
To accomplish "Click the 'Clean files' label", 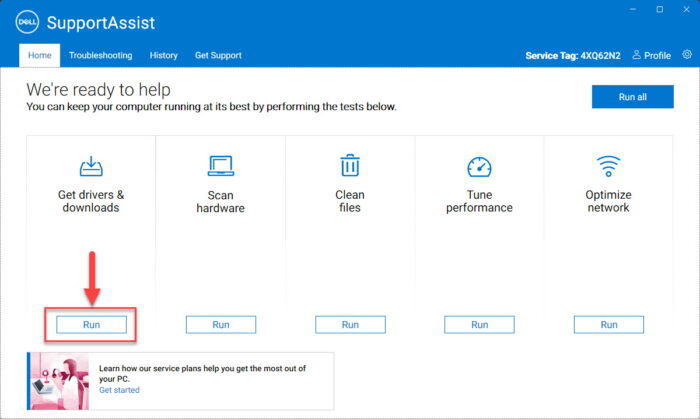I will (350, 201).
